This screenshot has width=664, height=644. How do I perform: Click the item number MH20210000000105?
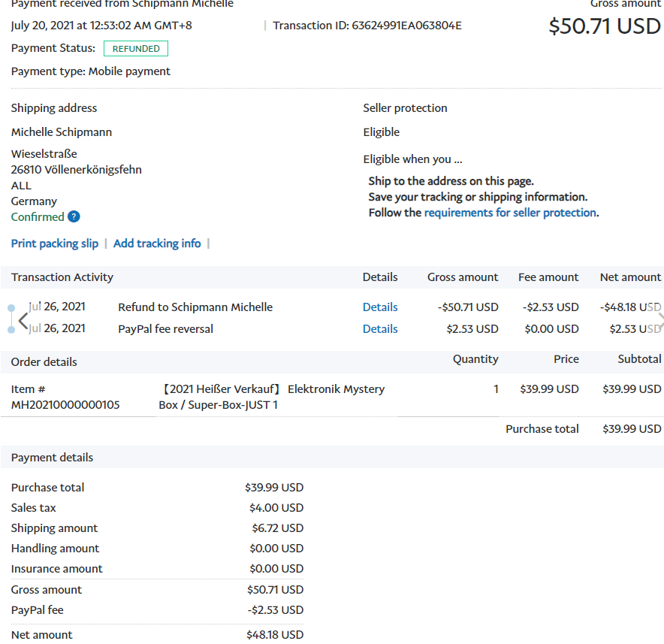(65, 405)
